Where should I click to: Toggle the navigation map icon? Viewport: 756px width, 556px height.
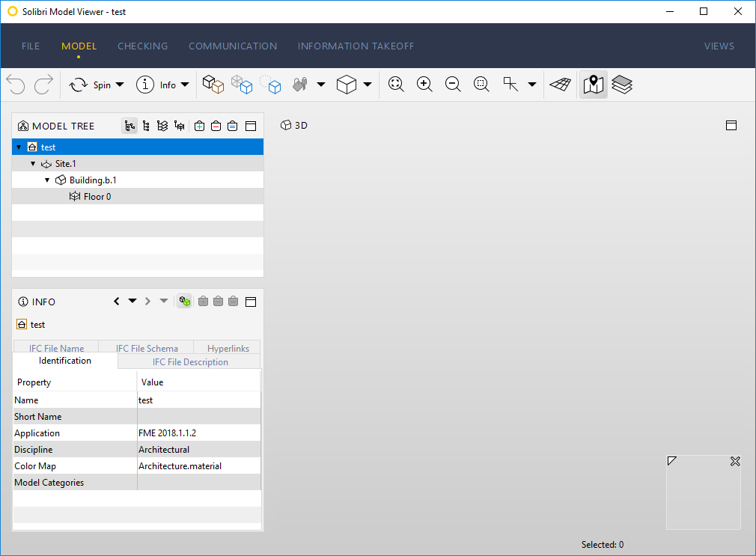click(x=594, y=85)
